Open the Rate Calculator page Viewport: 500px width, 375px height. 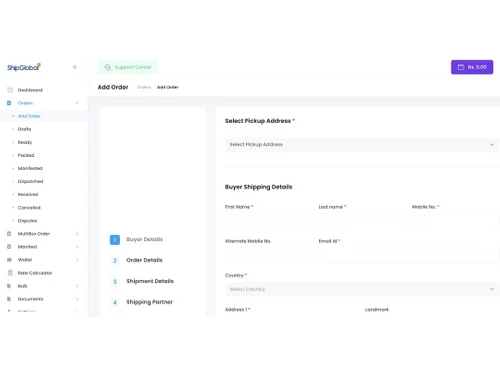(x=35, y=273)
